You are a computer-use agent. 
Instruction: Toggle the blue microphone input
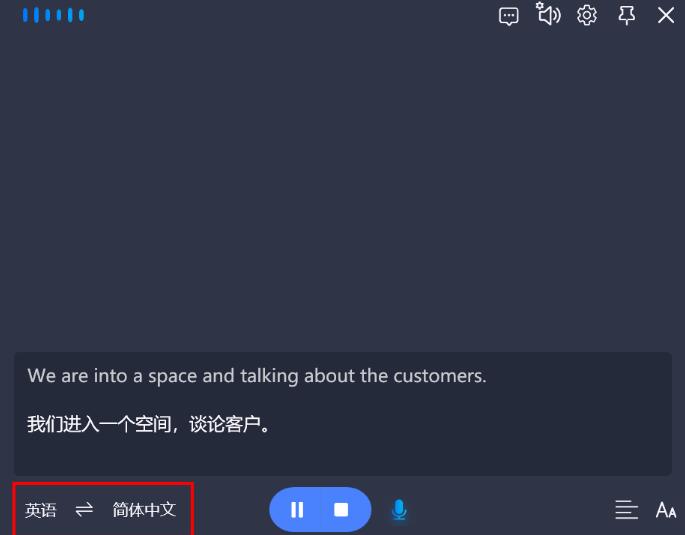(399, 510)
